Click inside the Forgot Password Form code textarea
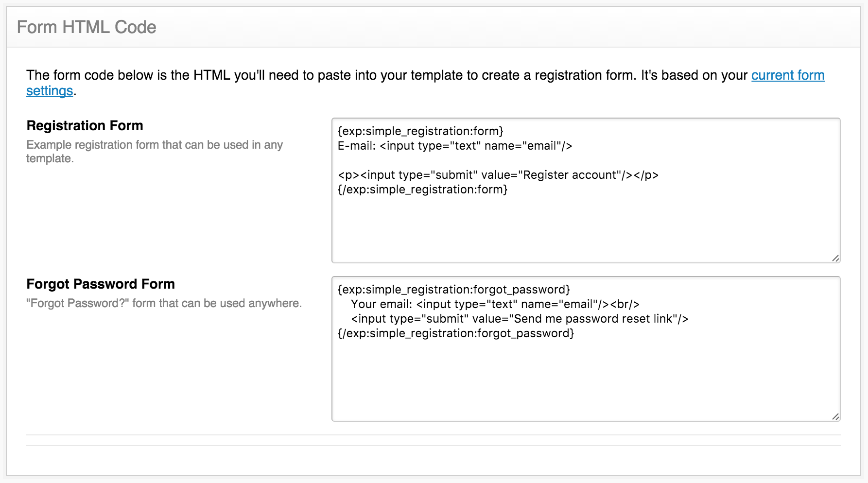The image size is (868, 483). pyautogui.click(x=586, y=349)
